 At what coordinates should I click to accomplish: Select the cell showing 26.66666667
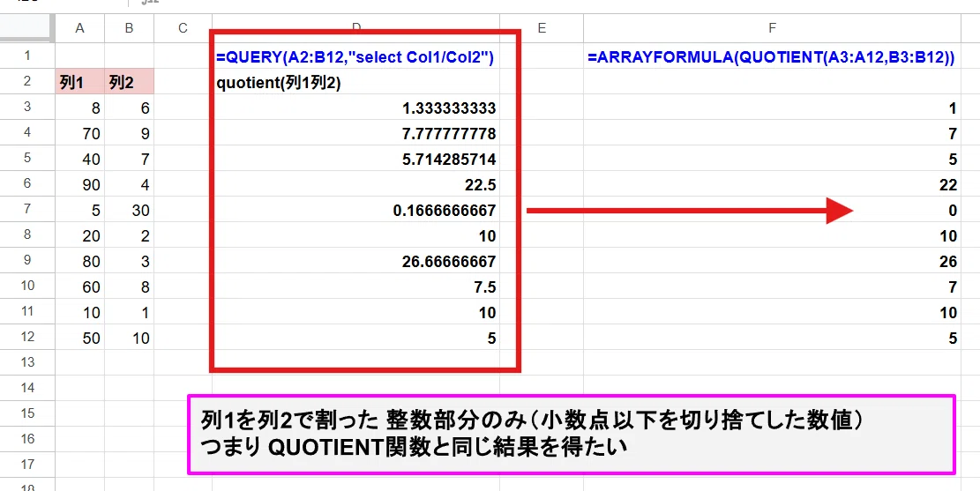click(x=355, y=261)
